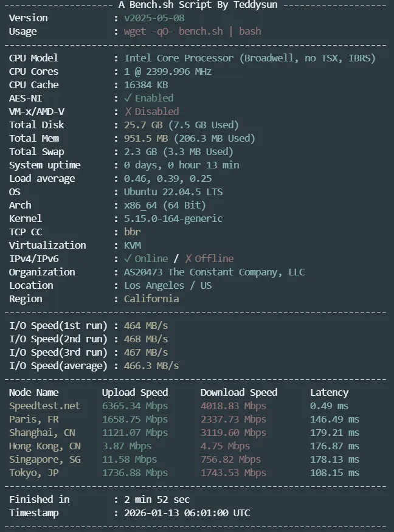Click the Download Speed column header
The width and height of the screenshot is (394, 532).
[239, 392]
